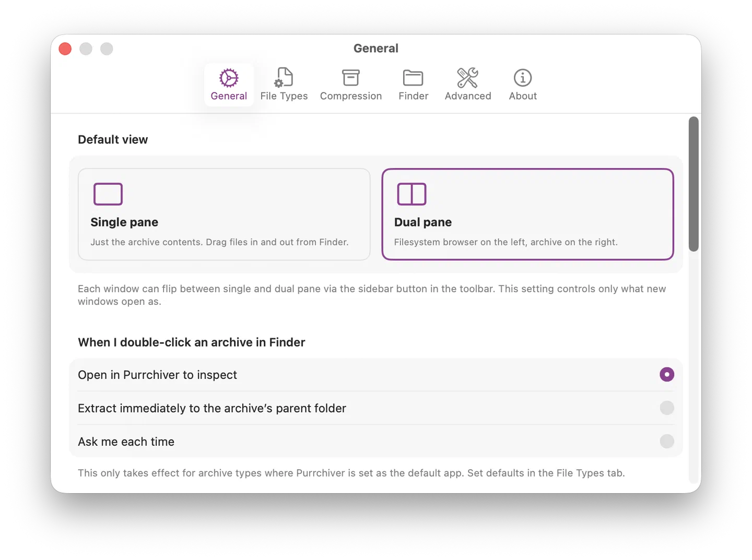Screen dimensions: 752x560
Task: Open the General preferences tab
Action: 229,85
